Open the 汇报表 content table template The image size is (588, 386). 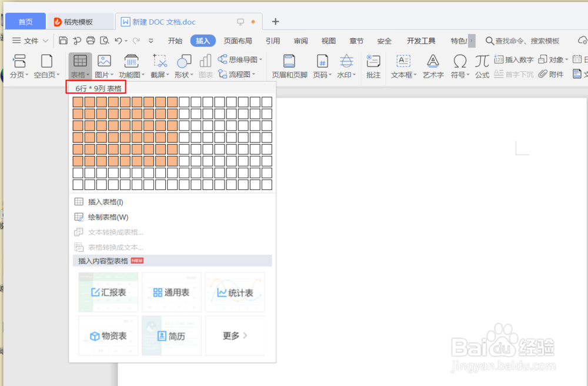pos(108,292)
